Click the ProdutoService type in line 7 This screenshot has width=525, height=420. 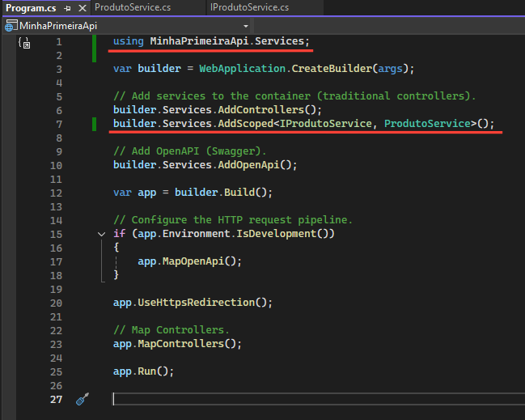point(426,124)
